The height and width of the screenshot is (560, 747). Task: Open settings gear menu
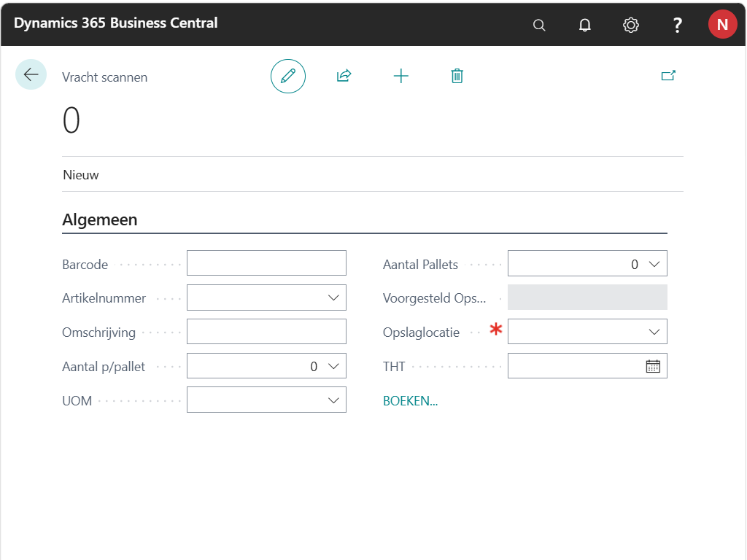coord(631,25)
